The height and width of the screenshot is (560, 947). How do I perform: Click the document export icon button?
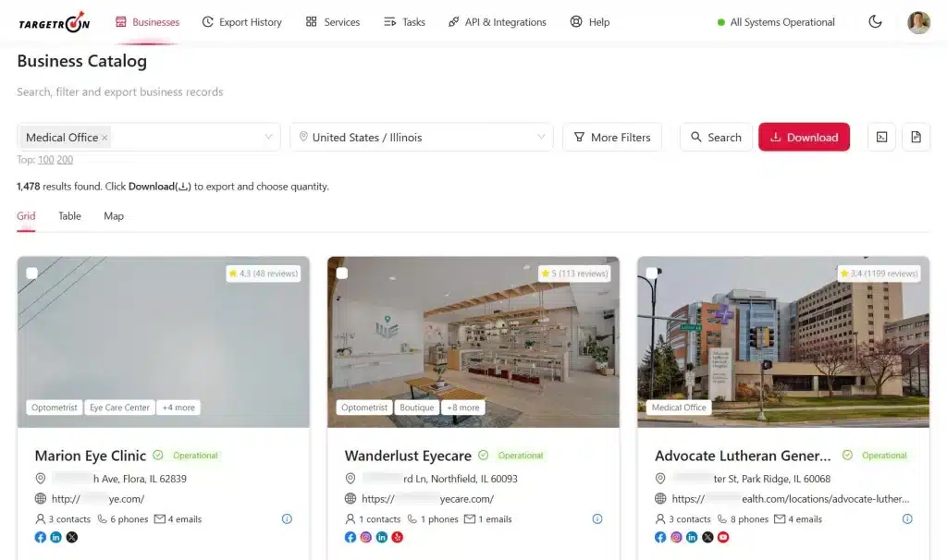coord(916,137)
